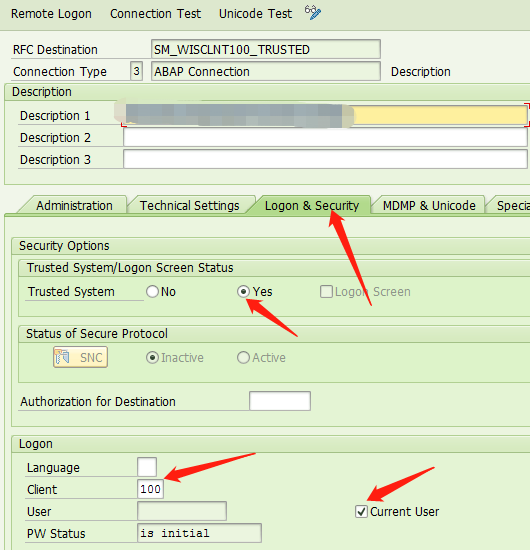Image resolution: width=530 pixels, height=550 pixels.
Task: Select Trusted System No radio button
Action: coord(152,291)
